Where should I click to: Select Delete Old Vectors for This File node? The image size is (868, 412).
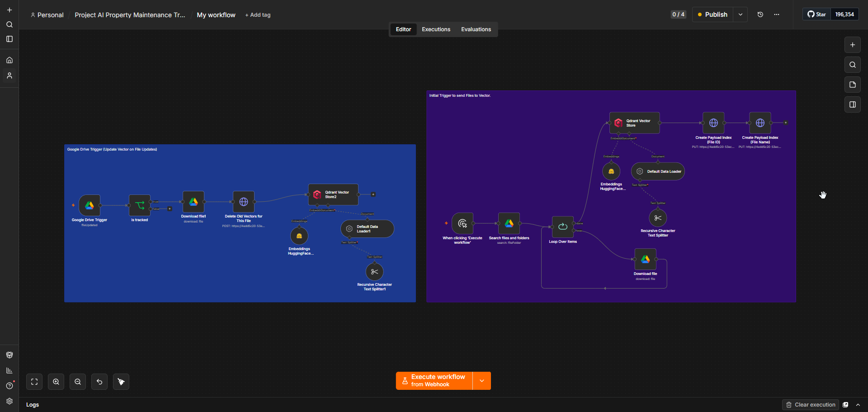[x=244, y=202]
